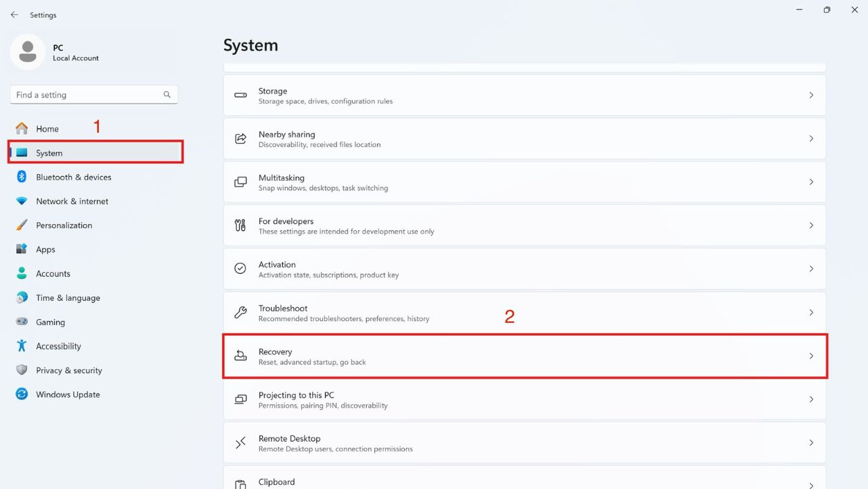Open Troubleshoot via its right chevron
Screen dimensions: 868x489
click(811, 312)
